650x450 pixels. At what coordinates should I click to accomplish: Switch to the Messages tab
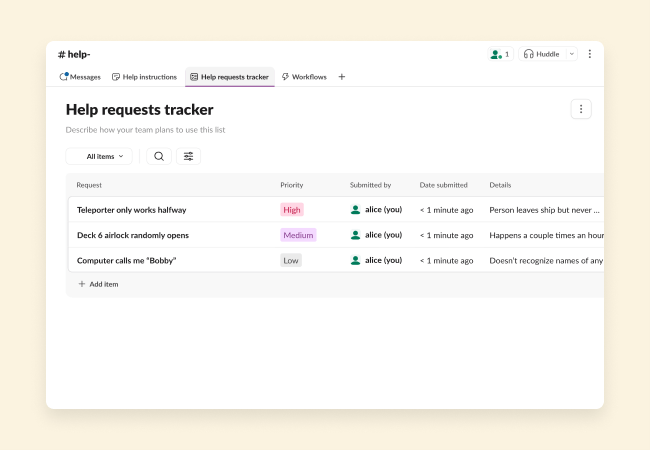[80, 77]
